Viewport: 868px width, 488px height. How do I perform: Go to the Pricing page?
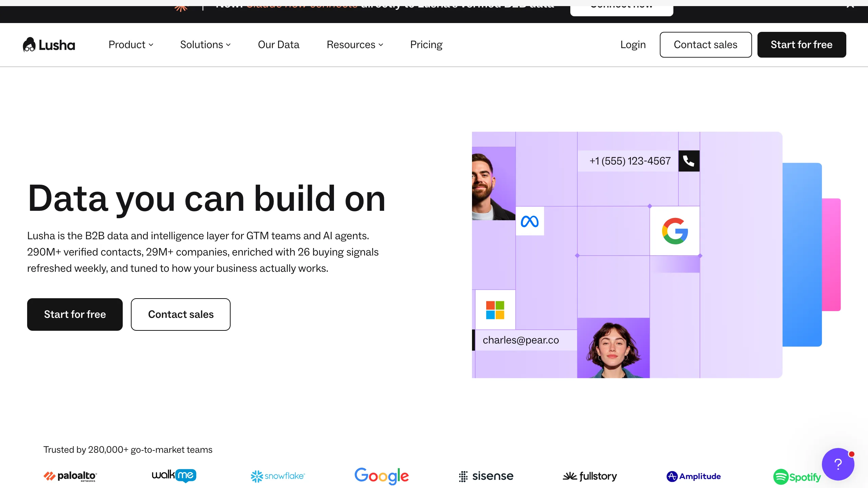426,45
